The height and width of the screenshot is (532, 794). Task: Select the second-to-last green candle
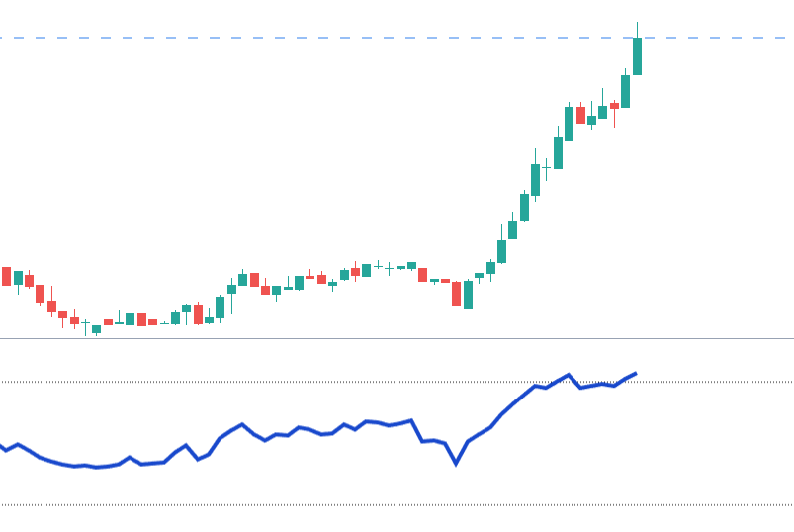625,91
